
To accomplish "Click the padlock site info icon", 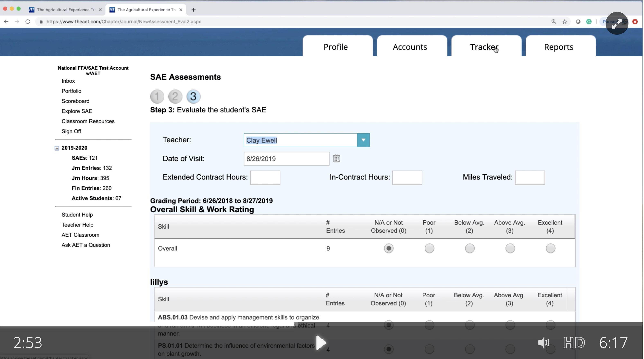I will tap(41, 22).
